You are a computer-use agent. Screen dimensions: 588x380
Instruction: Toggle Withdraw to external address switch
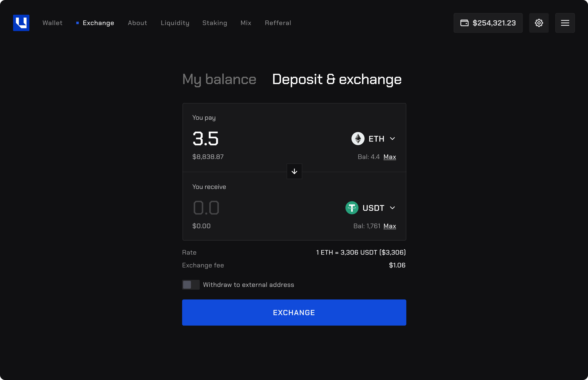[x=190, y=285]
